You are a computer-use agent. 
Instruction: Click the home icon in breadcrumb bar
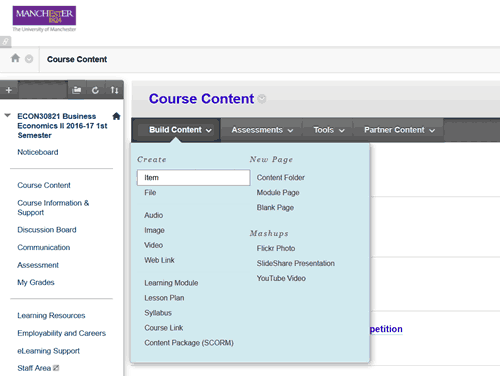coord(15,58)
